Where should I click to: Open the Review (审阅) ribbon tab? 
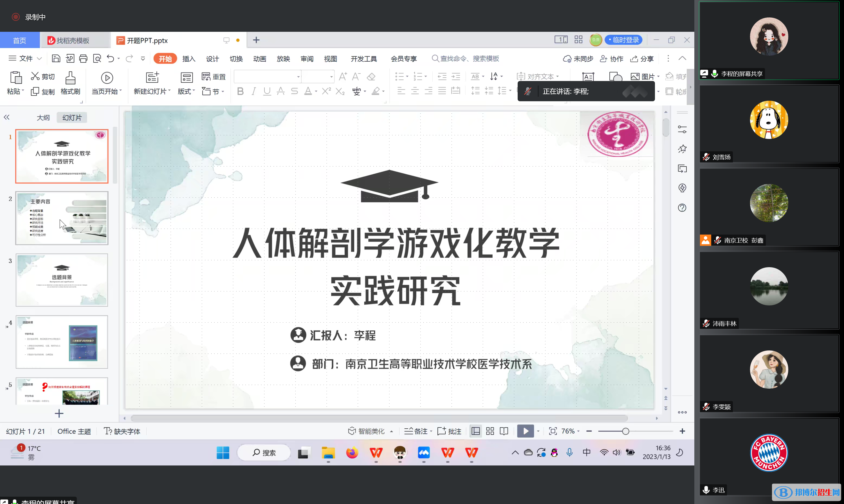pyautogui.click(x=307, y=59)
